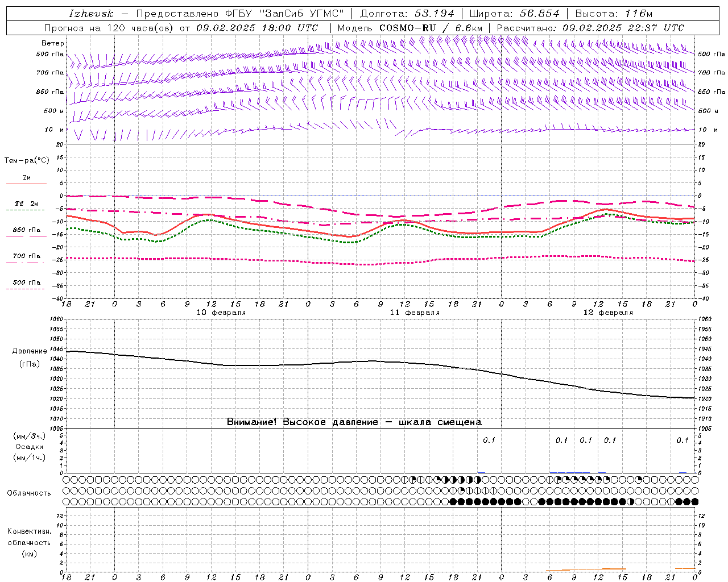Click the '500 гПа' temperature legend entry

[26, 282]
